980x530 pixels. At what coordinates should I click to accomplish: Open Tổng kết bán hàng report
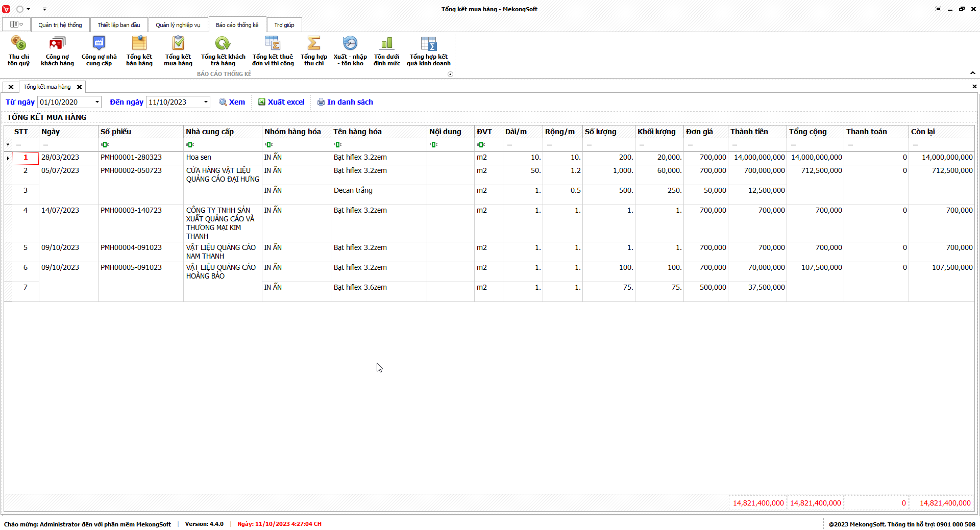point(139,51)
